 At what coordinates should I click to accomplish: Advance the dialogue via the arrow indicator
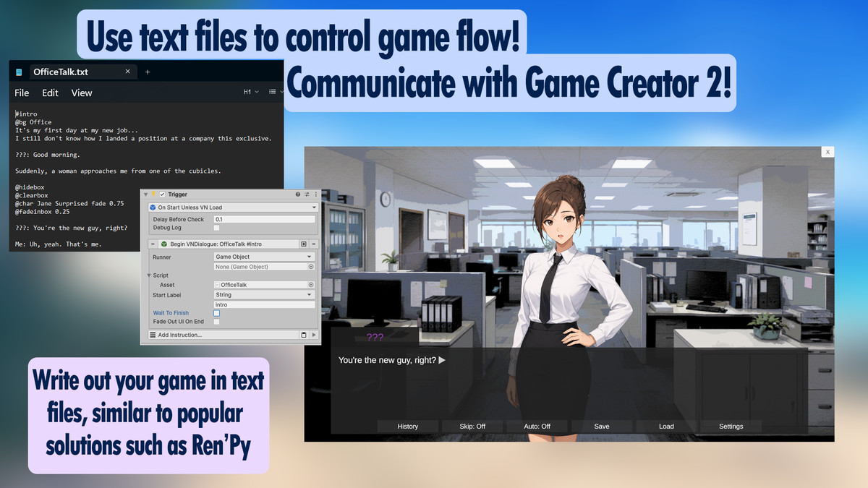(x=442, y=359)
